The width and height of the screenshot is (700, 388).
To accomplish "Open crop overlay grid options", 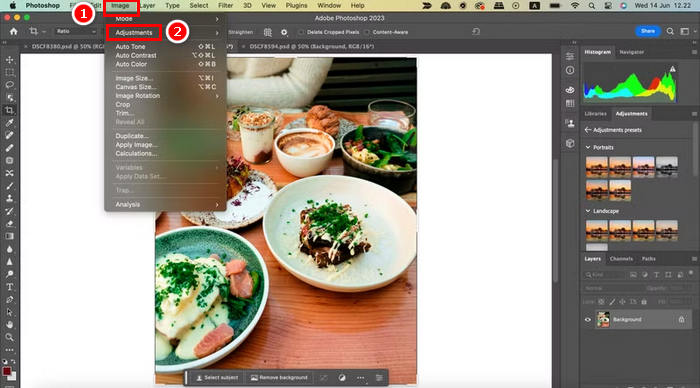I will (x=267, y=32).
